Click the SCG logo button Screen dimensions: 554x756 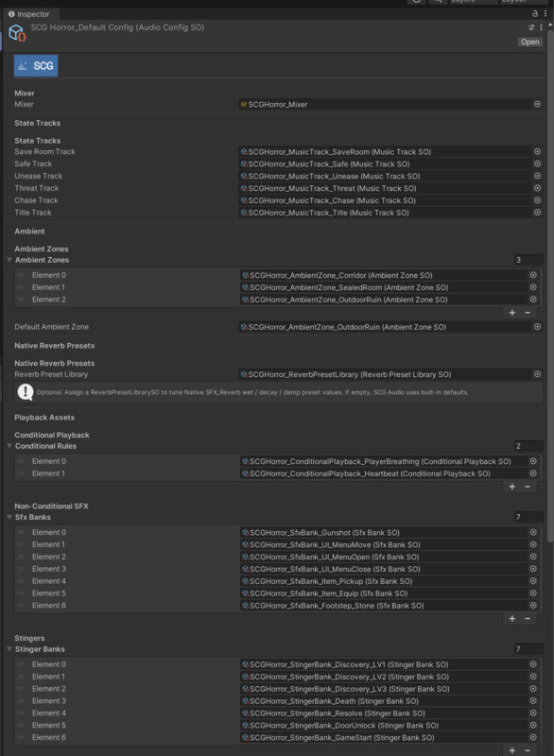36,65
